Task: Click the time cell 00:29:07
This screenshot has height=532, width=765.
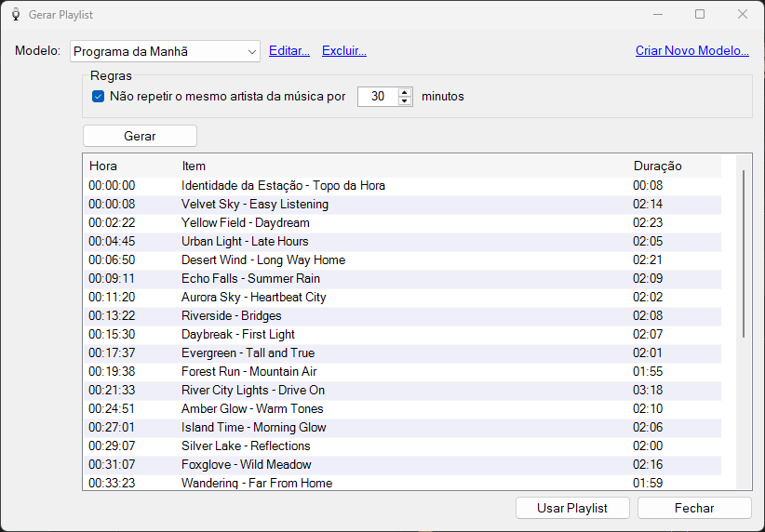Action: coord(112,446)
